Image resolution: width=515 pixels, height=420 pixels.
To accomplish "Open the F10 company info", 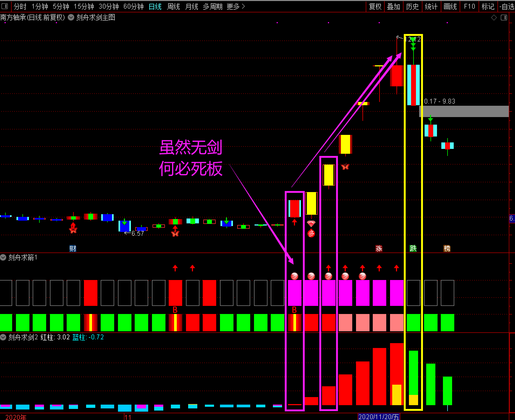I will (x=469, y=6).
